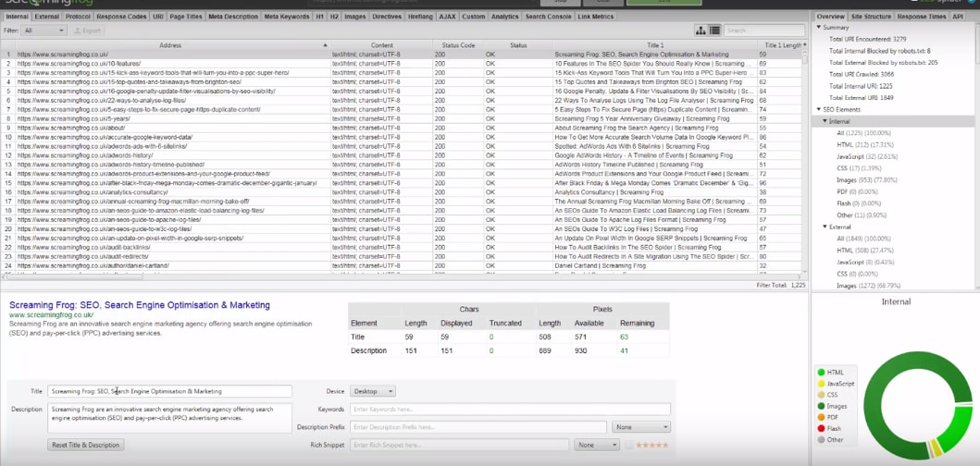This screenshot has width=980, height=466.
Task: Click the Export button
Action: coord(87,30)
